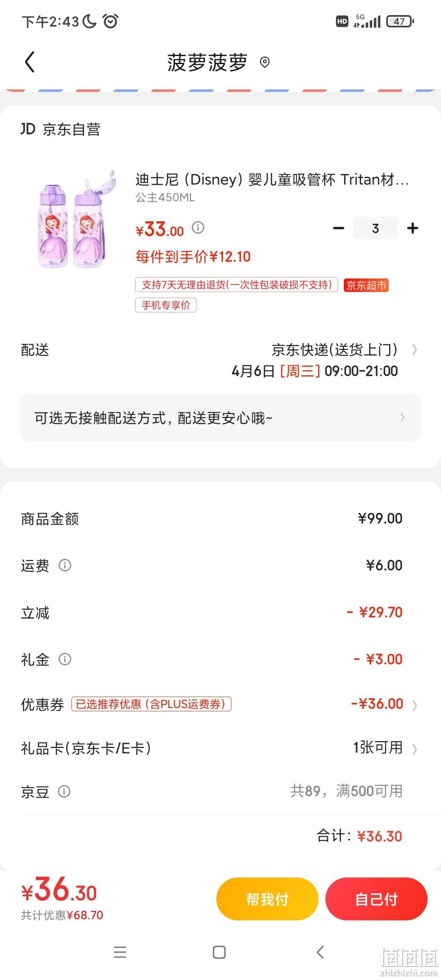Tap the location pin icon beside 菠萝菠萝
441x980 pixels.
pos(265,62)
